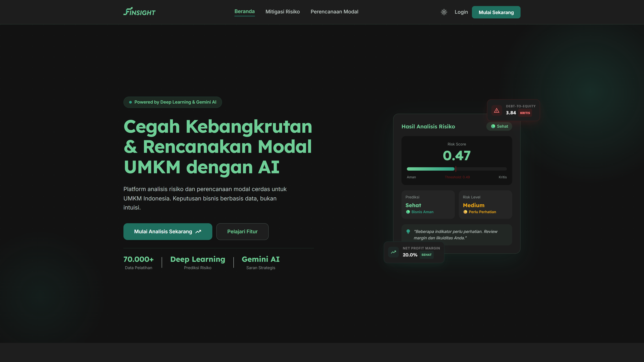Click the net profit margin trend icon
This screenshot has height=362, width=644.
pos(393,252)
